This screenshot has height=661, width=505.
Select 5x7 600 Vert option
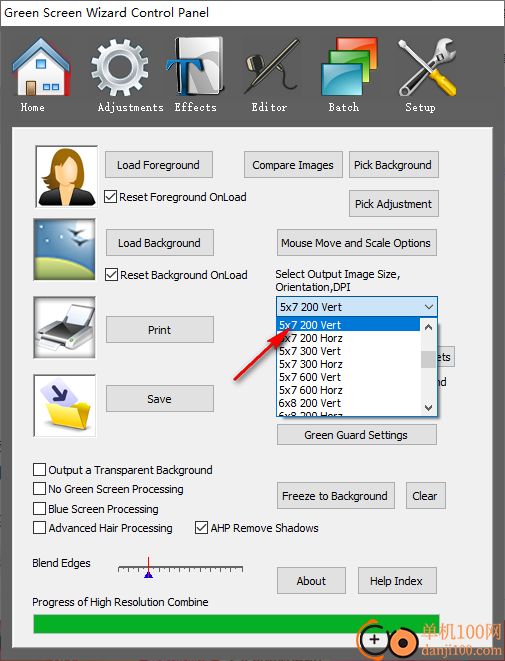click(x=349, y=377)
